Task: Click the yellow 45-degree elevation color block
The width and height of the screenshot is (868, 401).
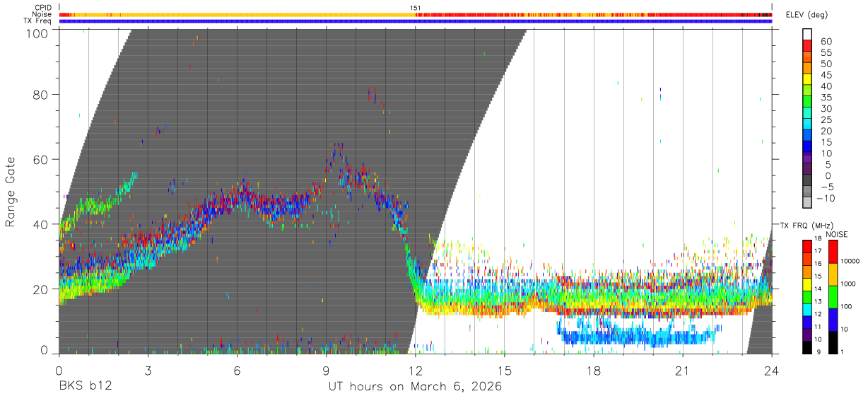Action: [807, 81]
